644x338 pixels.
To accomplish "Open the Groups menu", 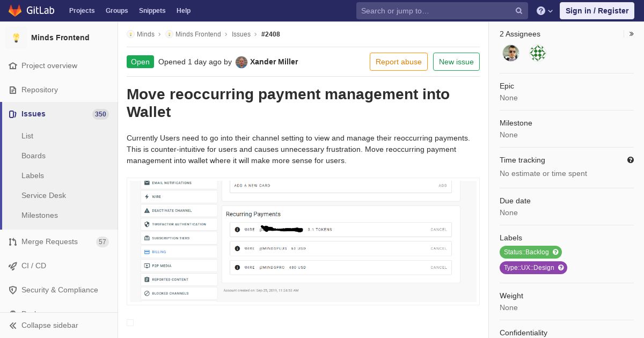I will click(116, 11).
